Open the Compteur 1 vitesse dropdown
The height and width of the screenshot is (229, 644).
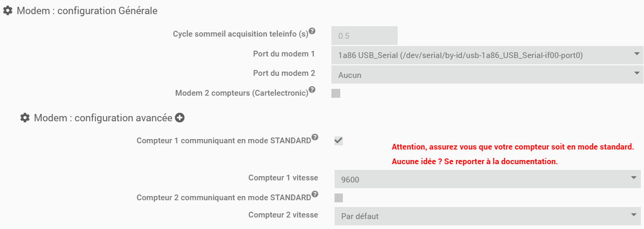tap(488, 179)
